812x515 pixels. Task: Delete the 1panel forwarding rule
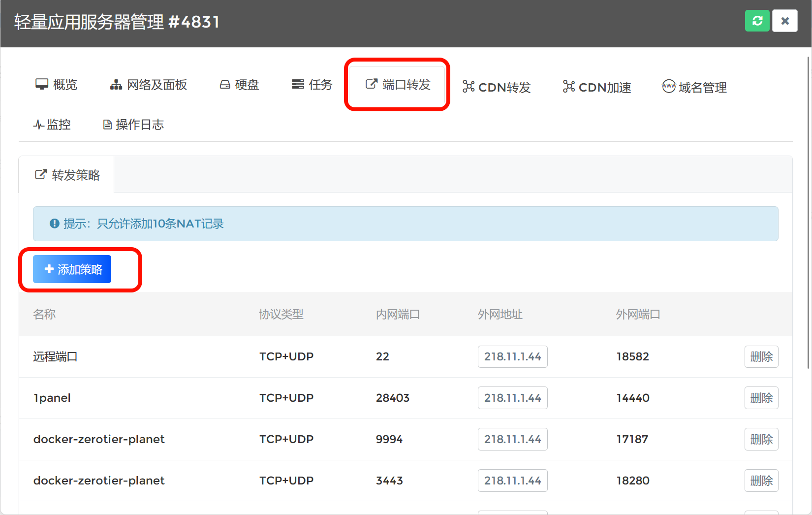(x=761, y=398)
